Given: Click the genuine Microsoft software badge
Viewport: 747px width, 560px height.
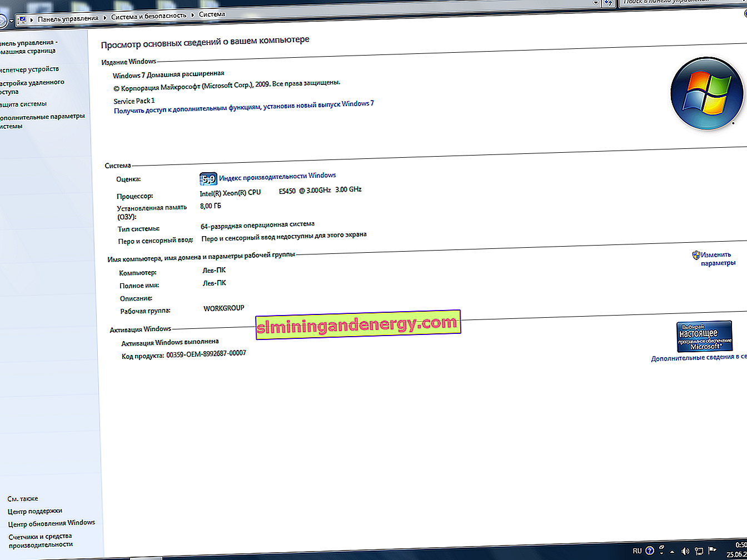Looking at the screenshot, I should point(704,336).
